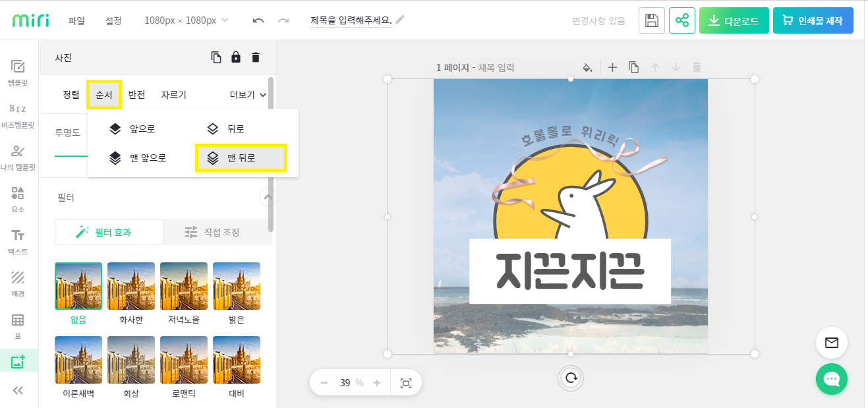Open the 템플릿 sidebar panel
Screen dimensions: 868x408
tap(18, 73)
